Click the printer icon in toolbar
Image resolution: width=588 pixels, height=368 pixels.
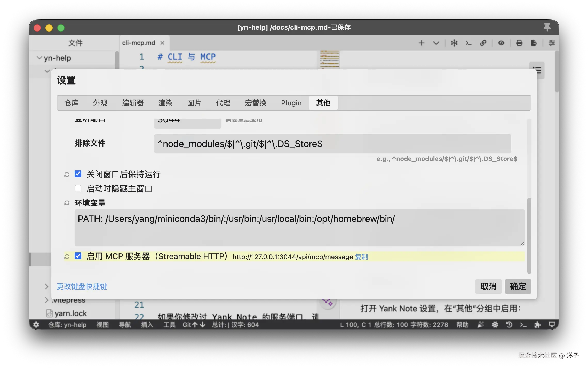519,43
